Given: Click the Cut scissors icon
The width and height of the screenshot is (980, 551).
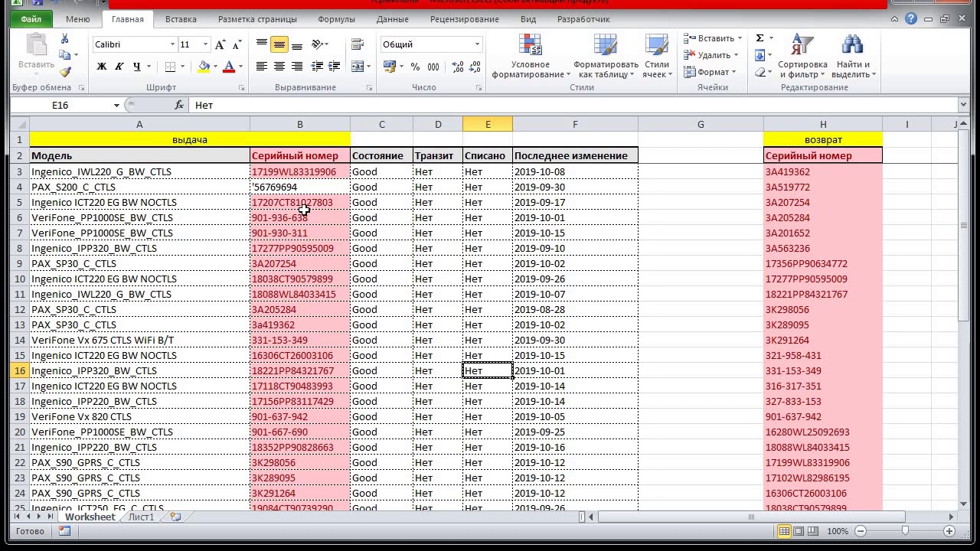Looking at the screenshot, I should [x=64, y=38].
